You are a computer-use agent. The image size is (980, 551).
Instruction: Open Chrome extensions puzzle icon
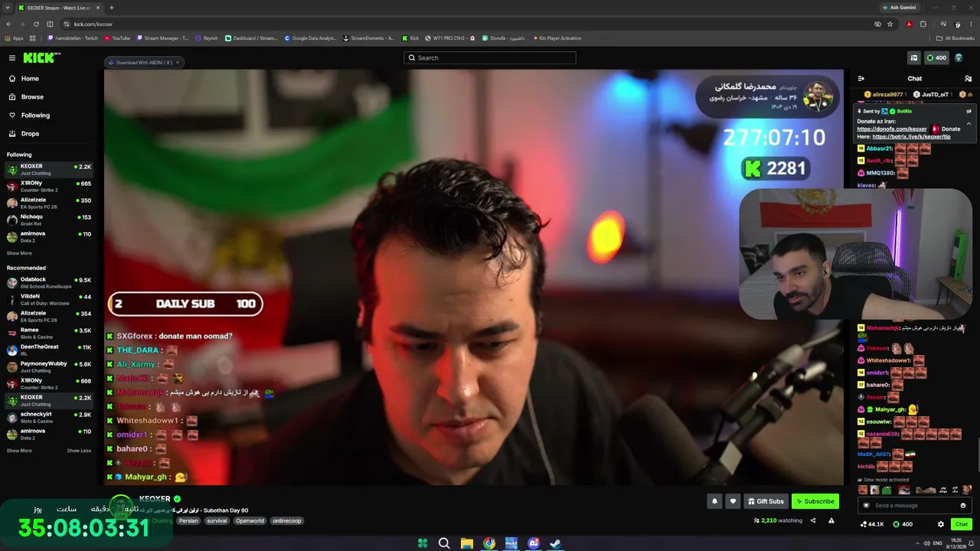click(923, 24)
